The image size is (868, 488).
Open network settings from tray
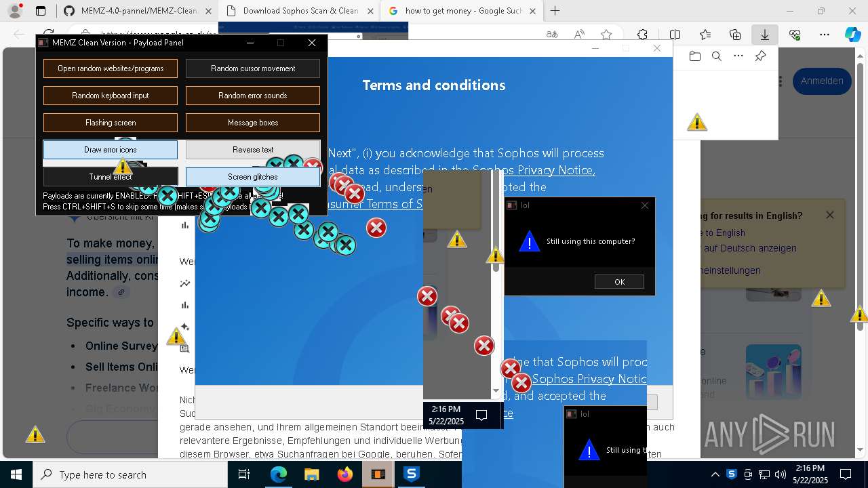764,474
